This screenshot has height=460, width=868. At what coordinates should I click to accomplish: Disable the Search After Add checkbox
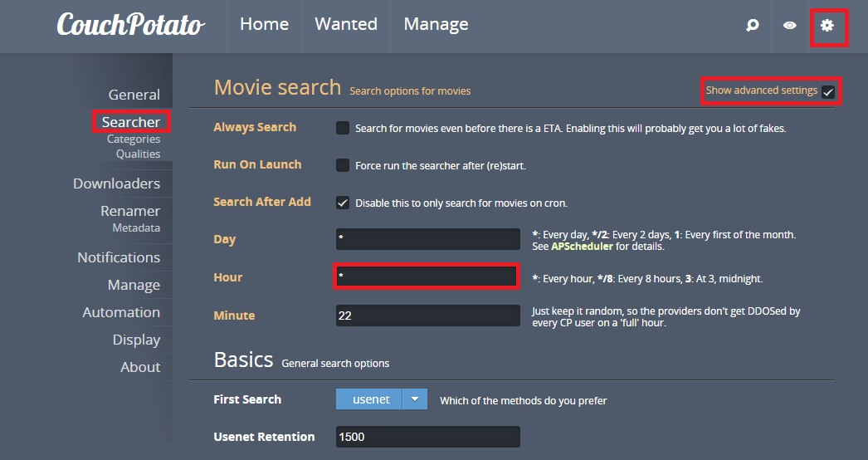coord(343,203)
